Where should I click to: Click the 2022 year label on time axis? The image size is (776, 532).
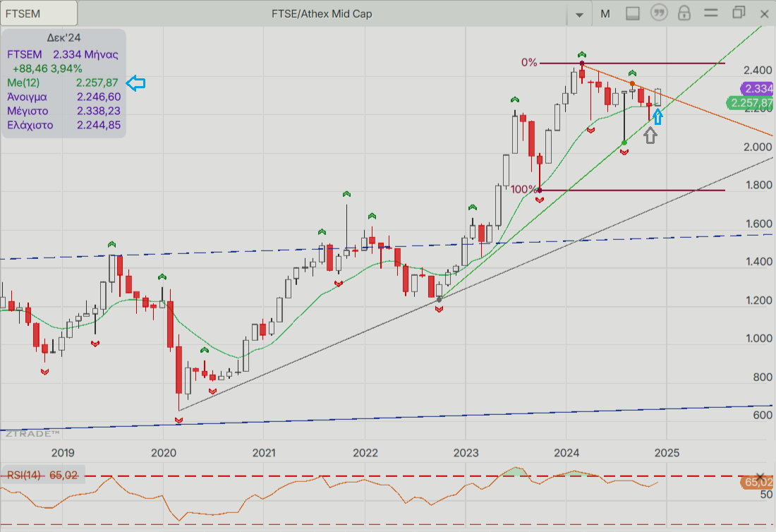[x=365, y=453]
